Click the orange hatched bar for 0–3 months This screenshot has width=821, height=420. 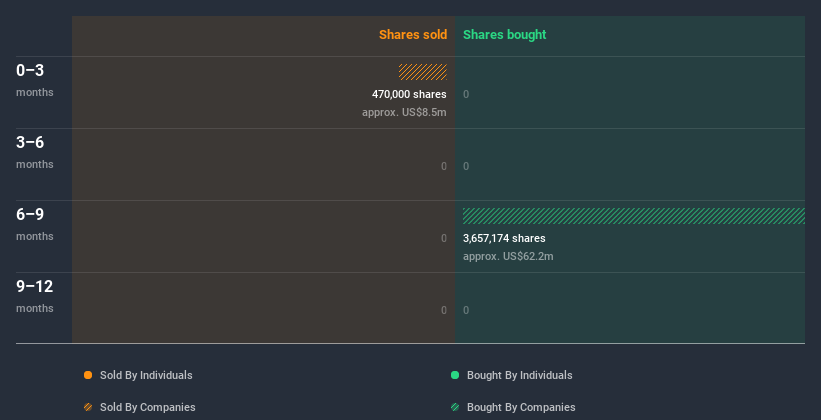(x=423, y=72)
